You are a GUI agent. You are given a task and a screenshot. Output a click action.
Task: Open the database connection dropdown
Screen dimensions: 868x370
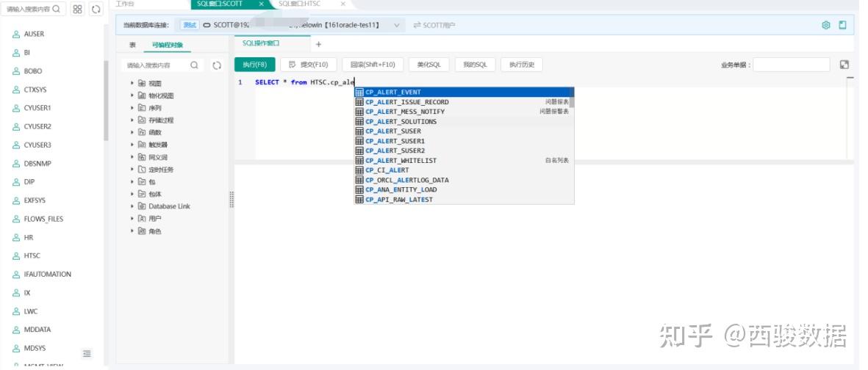396,26
